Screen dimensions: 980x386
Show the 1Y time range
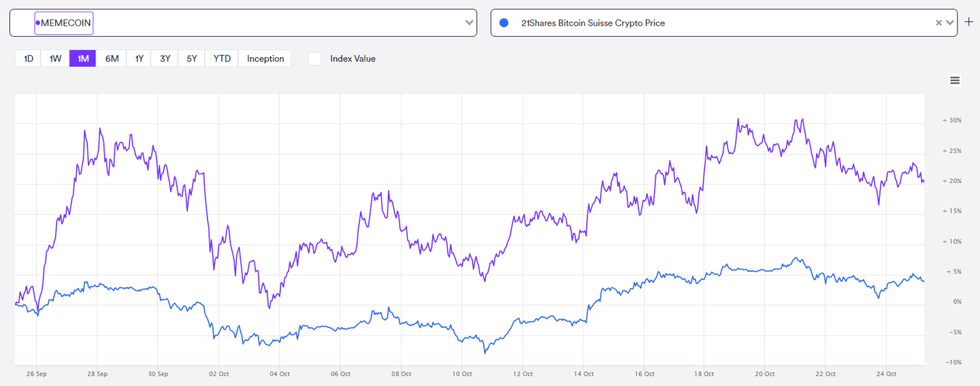click(139, 59)
